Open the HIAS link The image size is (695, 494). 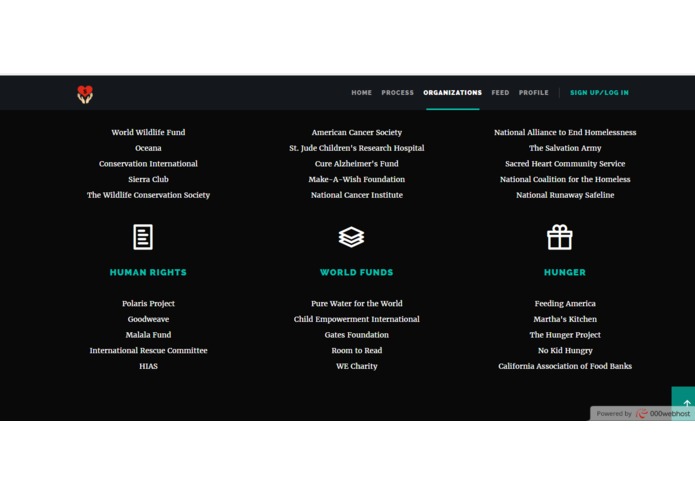(148, 366)
